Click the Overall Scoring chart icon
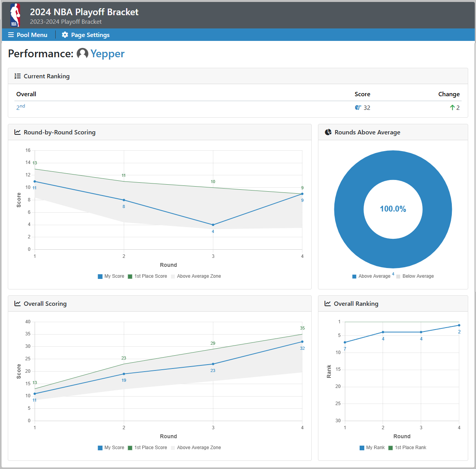The image size is (476, 469). point(18,303)
